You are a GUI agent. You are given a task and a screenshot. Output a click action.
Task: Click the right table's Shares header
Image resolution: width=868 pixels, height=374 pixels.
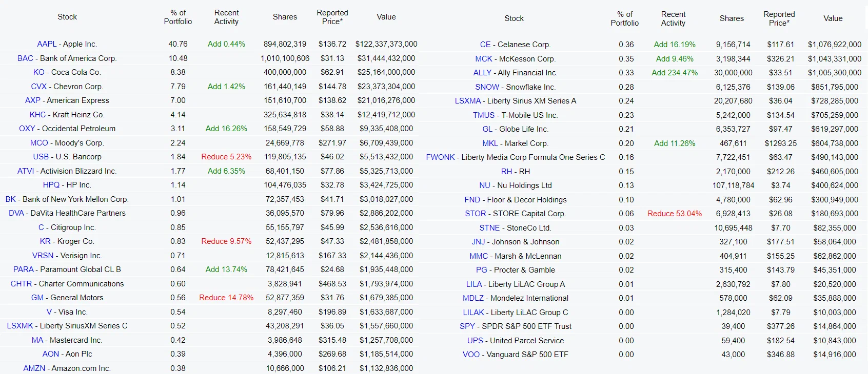(x=731, y=18)
